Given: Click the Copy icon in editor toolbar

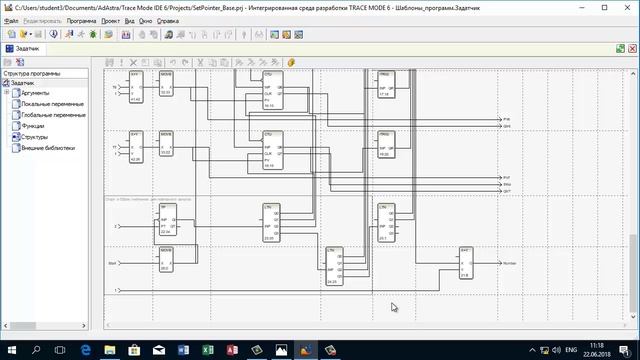Looking at the screenshot, I should (213, 62).
